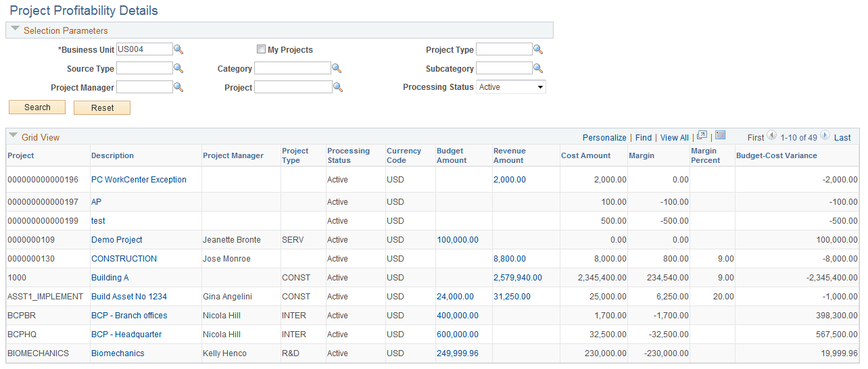Focus the Source Type input field
Viewport: 868px width, 369px height.
coord(145,68)
